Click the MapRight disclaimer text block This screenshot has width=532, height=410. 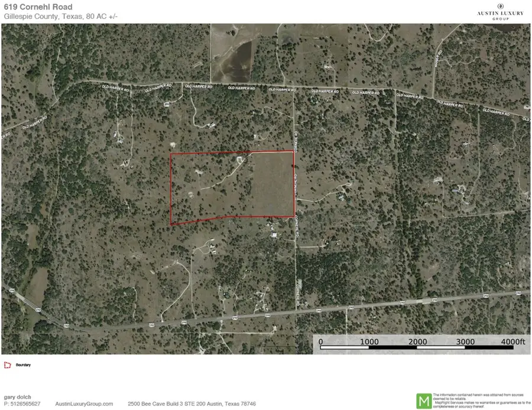(479, 400)
